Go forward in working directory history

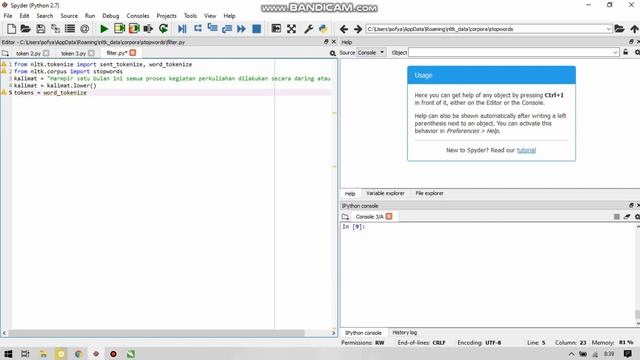pos(358,29)
